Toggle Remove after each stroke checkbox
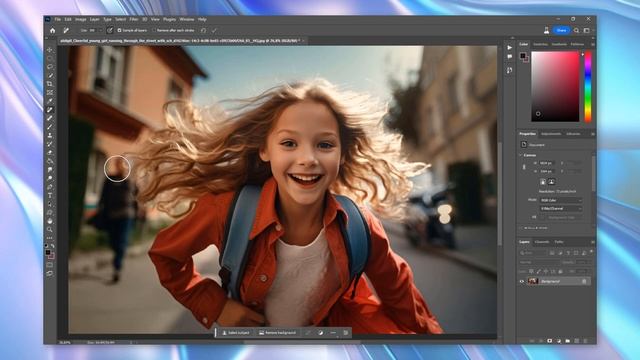This screenshot has height=360, width=640. click(x=154, y=31)
